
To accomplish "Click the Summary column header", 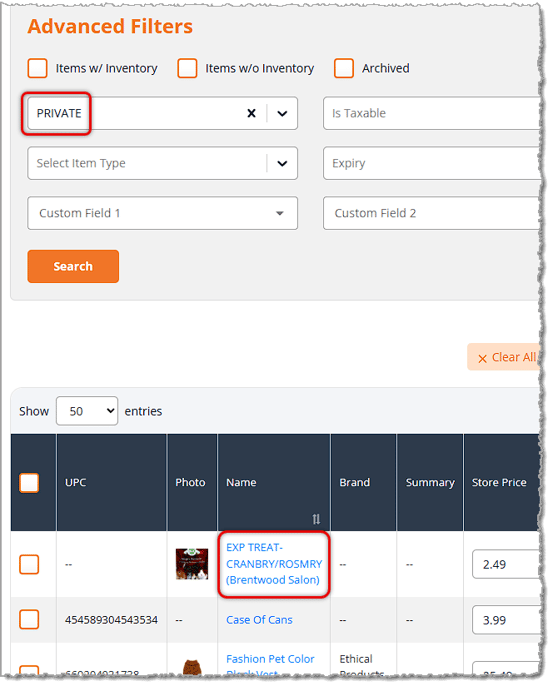I will click(430, 483).
